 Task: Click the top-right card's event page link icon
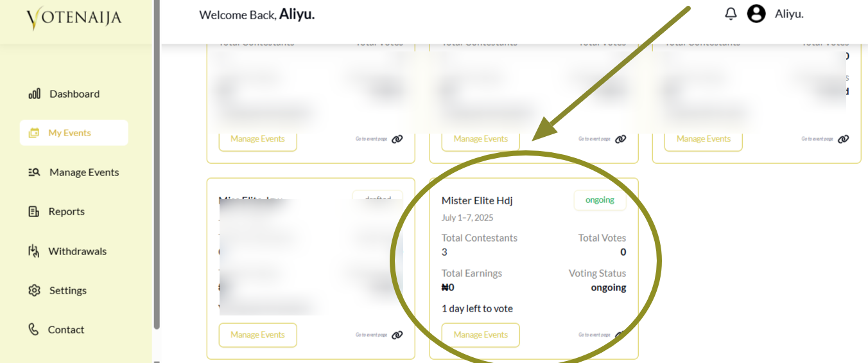point(843,139)
